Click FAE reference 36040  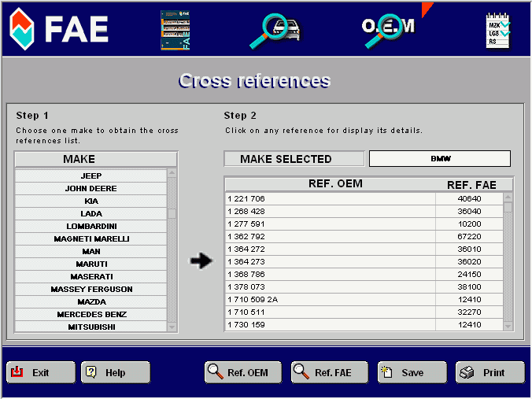[x=469, y=211]
